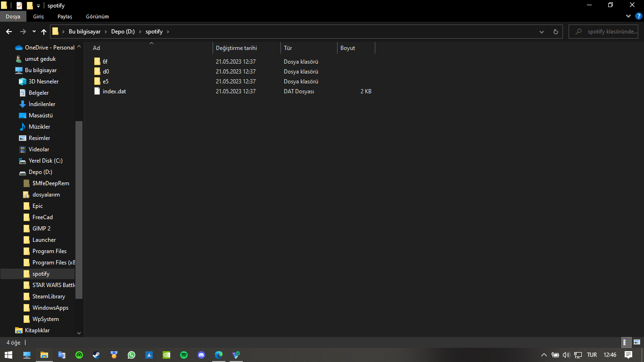The height and width of the screenshot is (362, 644).
Task: Switch to large icons view layout
Action: pos(637,343)
